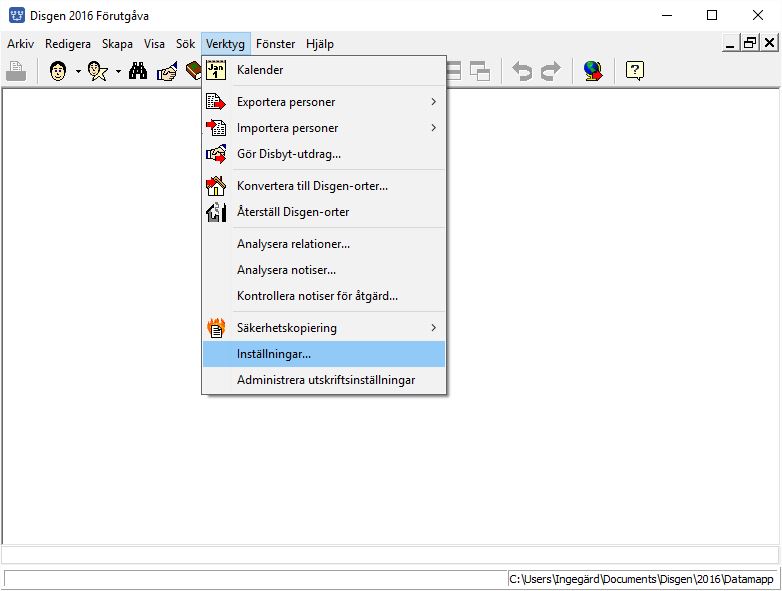Close the inner document window
Screen dimensions: 782x591
tap(770, 43)
